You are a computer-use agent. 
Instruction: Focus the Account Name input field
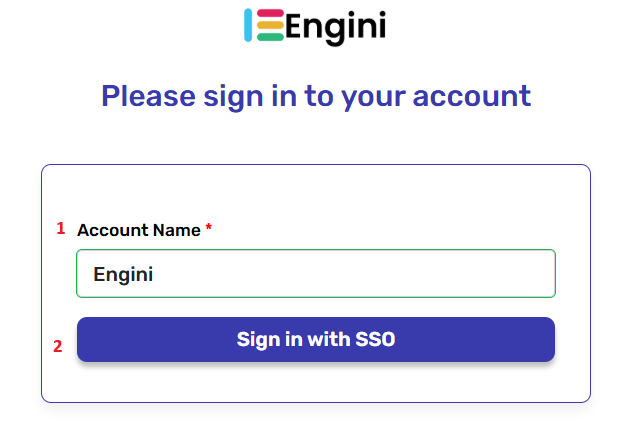click(315, 273)
